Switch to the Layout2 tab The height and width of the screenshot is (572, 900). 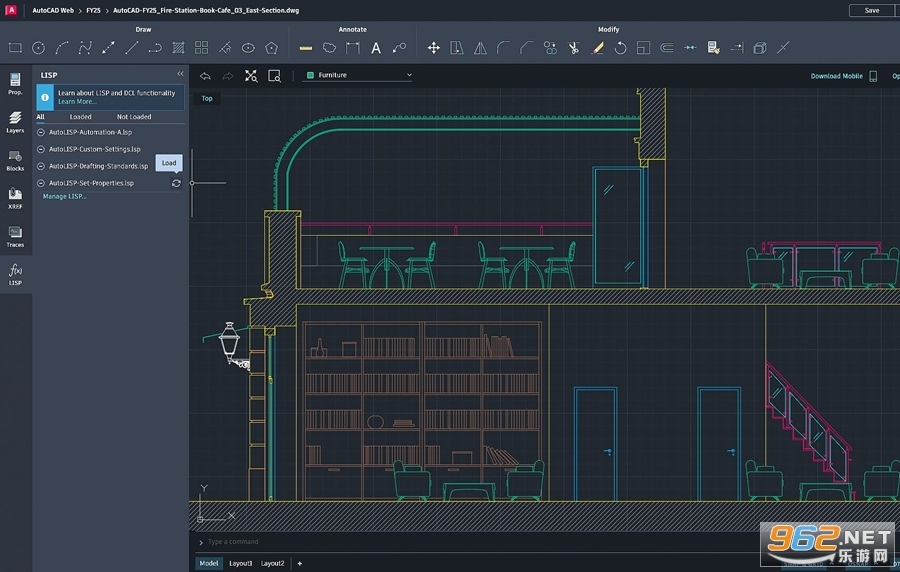pos(273,563)
